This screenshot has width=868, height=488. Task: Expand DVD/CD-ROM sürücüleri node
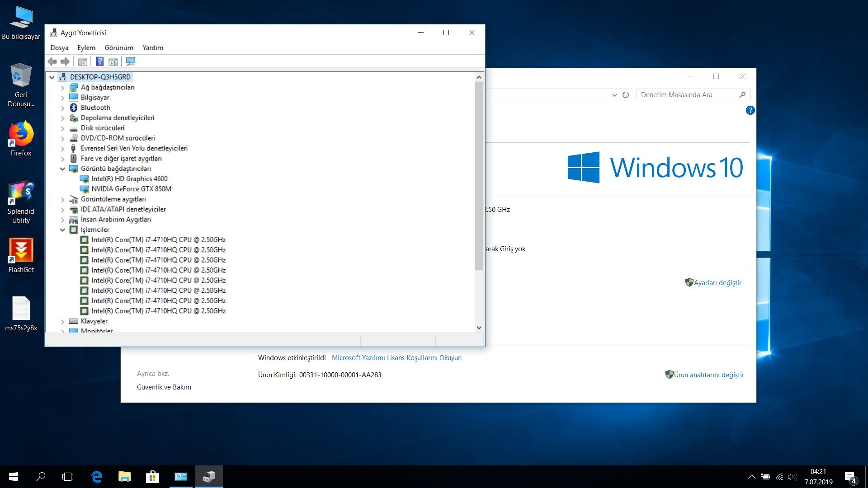62,139
